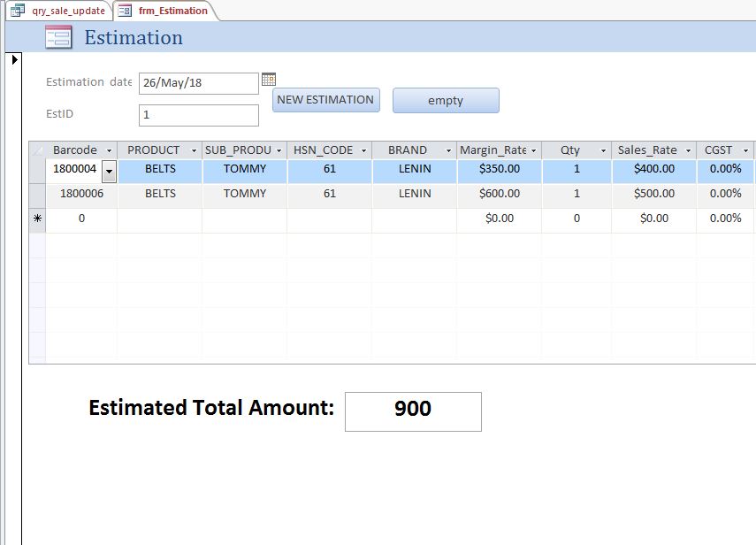Select the row selector for barcode 1800006

pyautogui.click(x=37, y=194)
